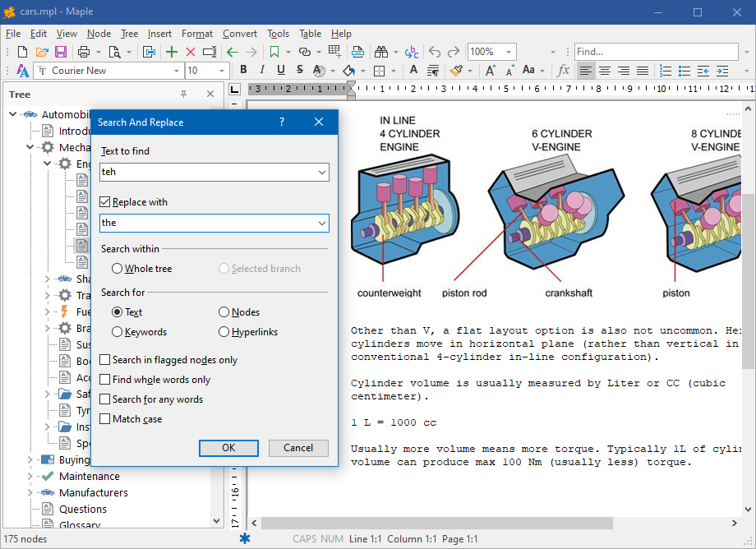756x549 pixels.
Task: Open the Replace with dropdown arrow
Action: (321, 224)
